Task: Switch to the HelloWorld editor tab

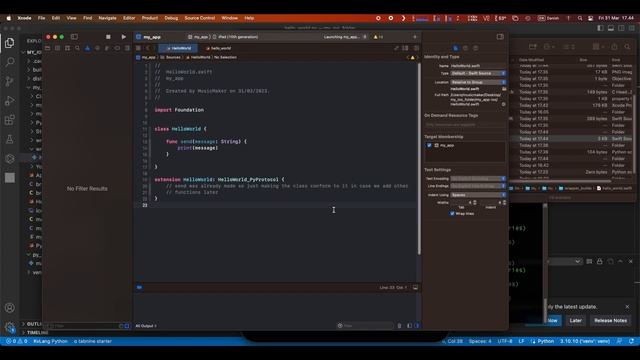Action: tap(178, 48)
